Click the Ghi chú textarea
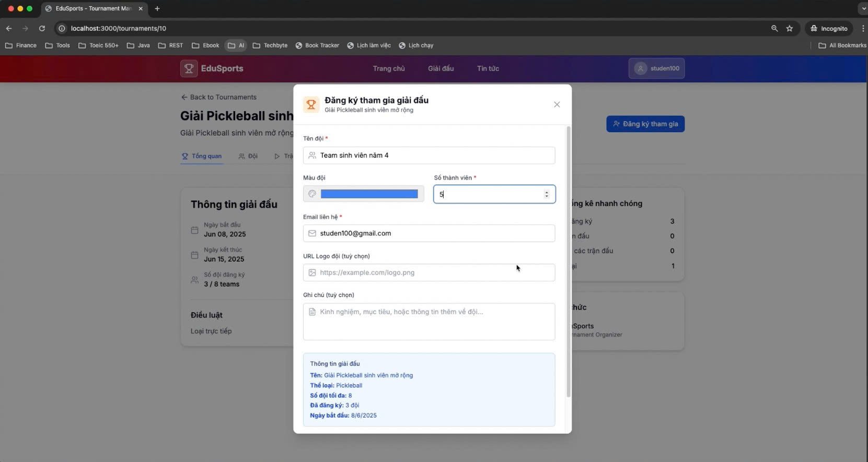This screenshot has height=462, width=868. coord(429,322)
